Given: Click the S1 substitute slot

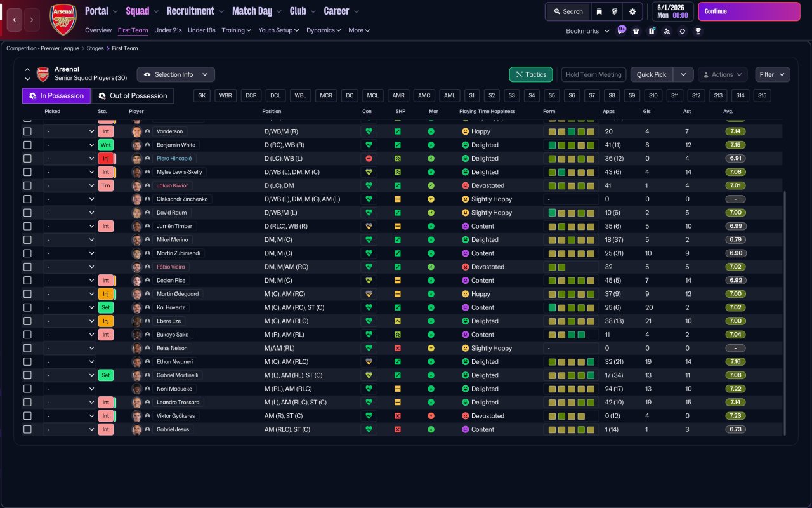Looking at the screenshot, I should (471, 95).
